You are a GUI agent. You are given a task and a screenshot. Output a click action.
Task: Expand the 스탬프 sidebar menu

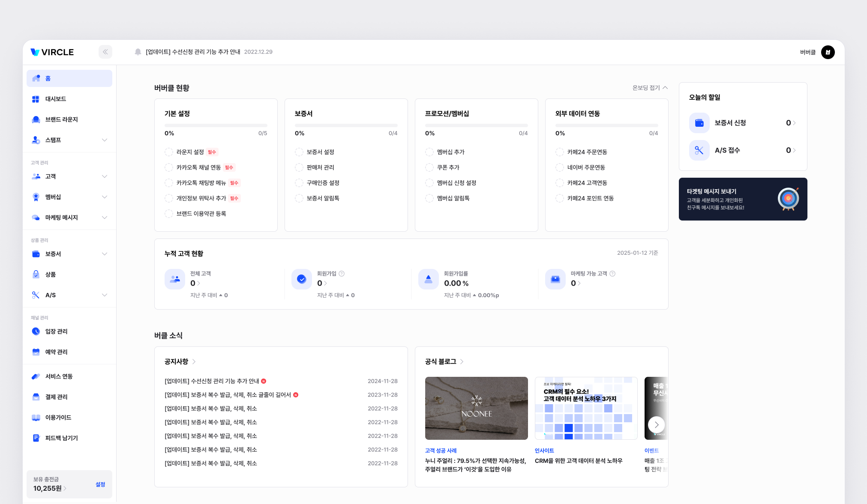coord(104,140)
